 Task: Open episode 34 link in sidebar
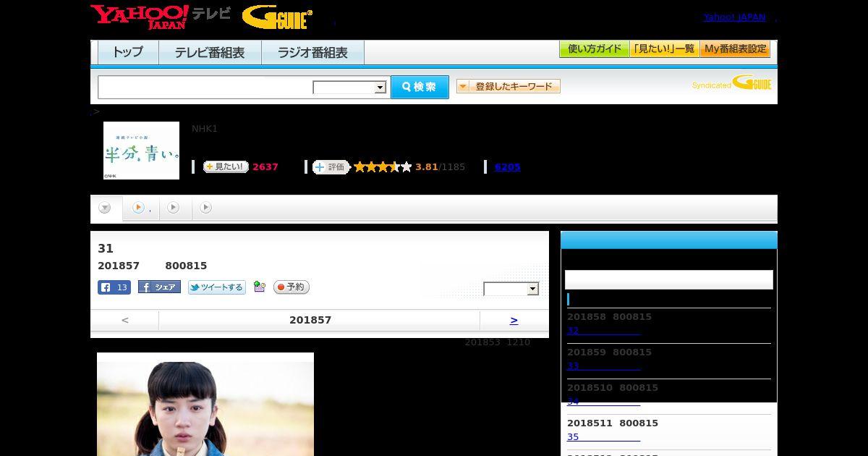click(603, 402)
